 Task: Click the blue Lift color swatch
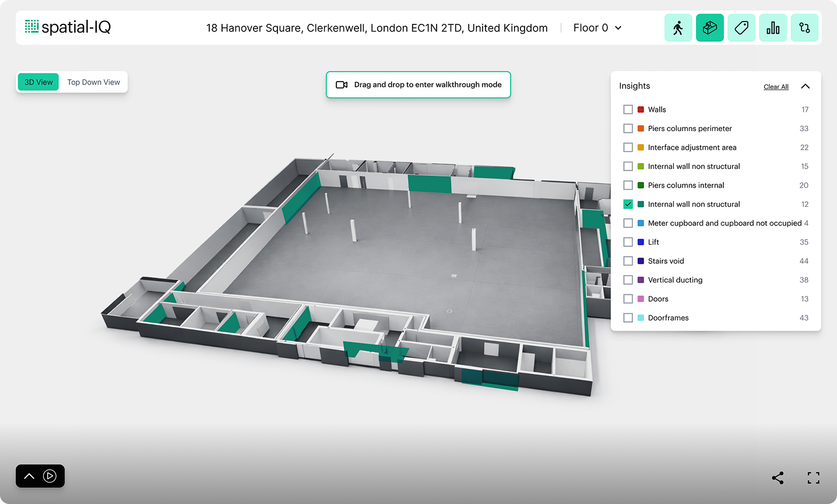641,242
